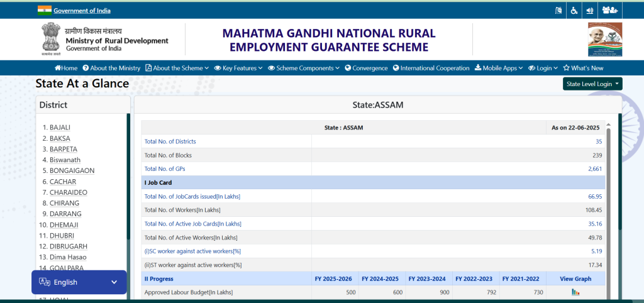Open graph for Approved Labour Budget row
This screenshot has height=303, width=644.
pyautogui.click(x=575, y=292)
